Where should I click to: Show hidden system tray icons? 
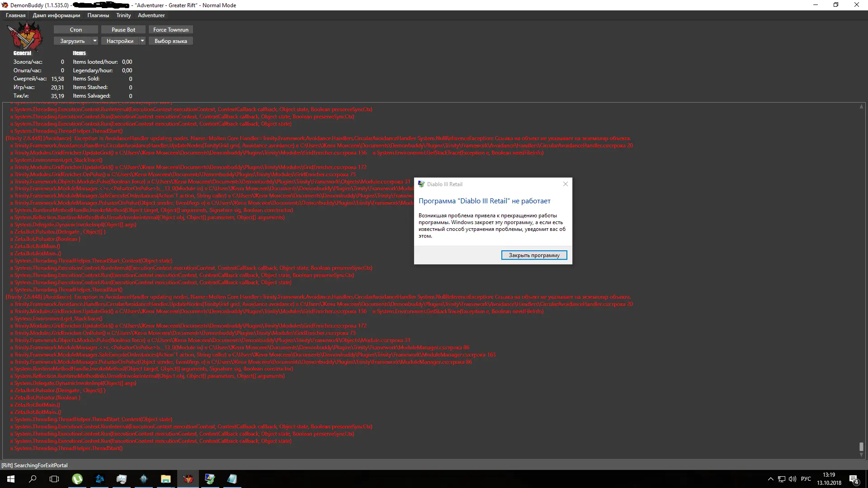(x=770, y=479)
